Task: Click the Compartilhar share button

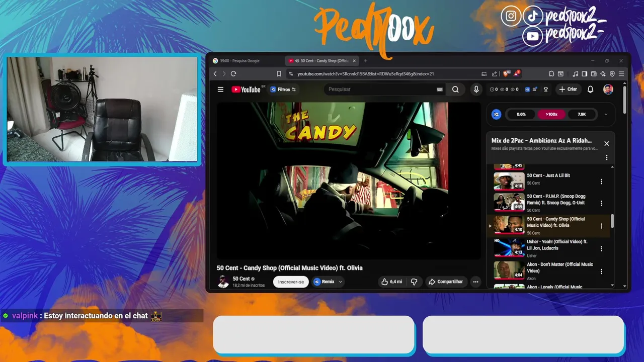Action: pyautogui.click(x=445, y=282)
